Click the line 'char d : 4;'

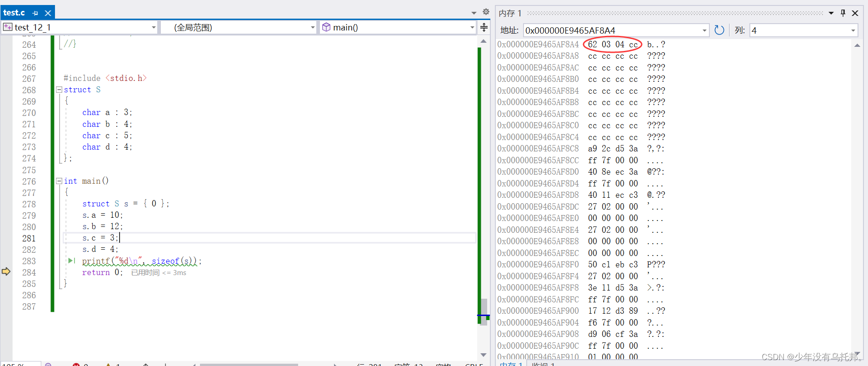tap(107, 147)
